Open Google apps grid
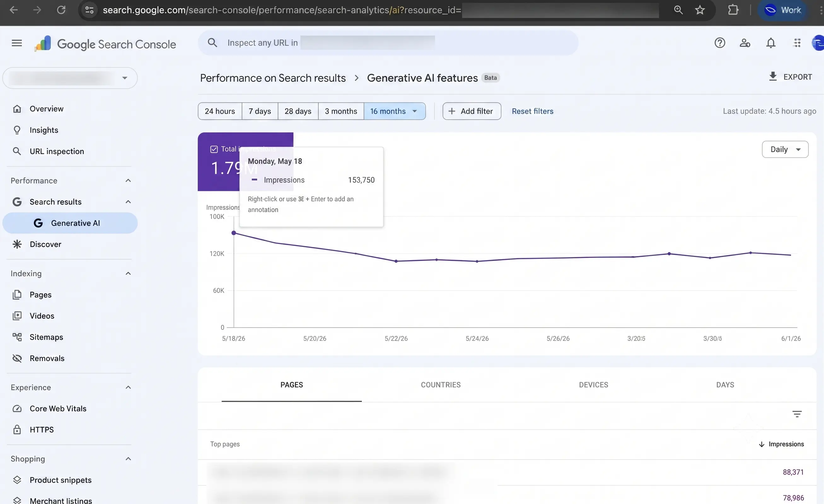Viewport: 824px width, 504px height. tap(797, 43)
